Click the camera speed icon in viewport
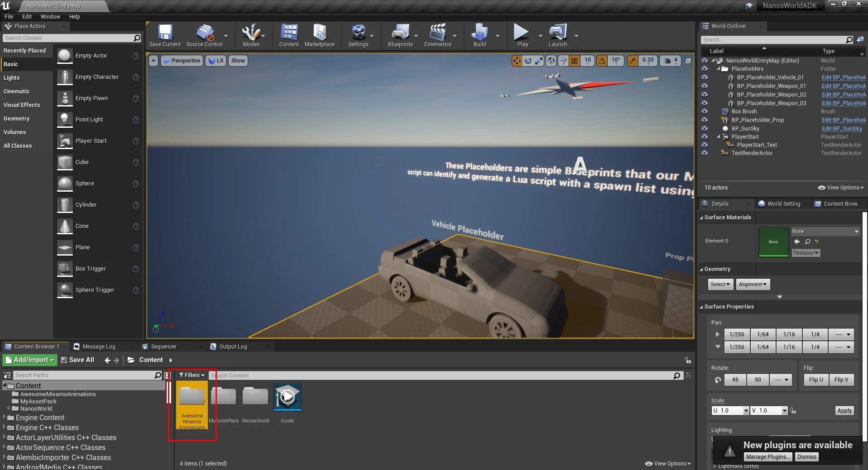The height and width of the screenshot is (470, 868). [x=667, y=61]
